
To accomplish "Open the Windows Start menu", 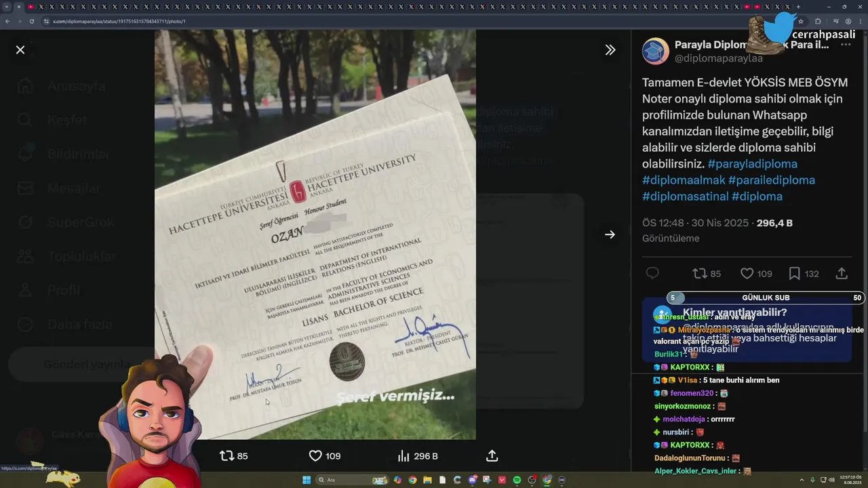I will click(307, 480).
